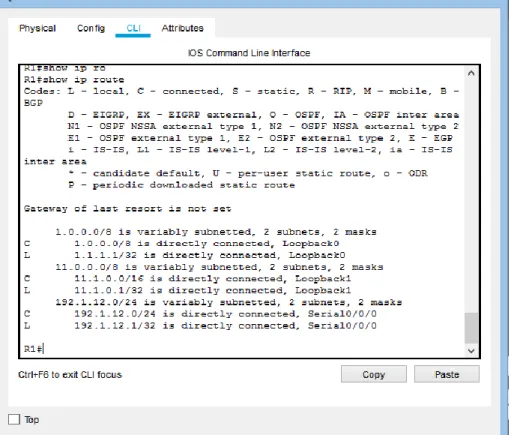
Task: Click the 'N1 - OSPF NSSA external' line
Action: coord(263,126)
